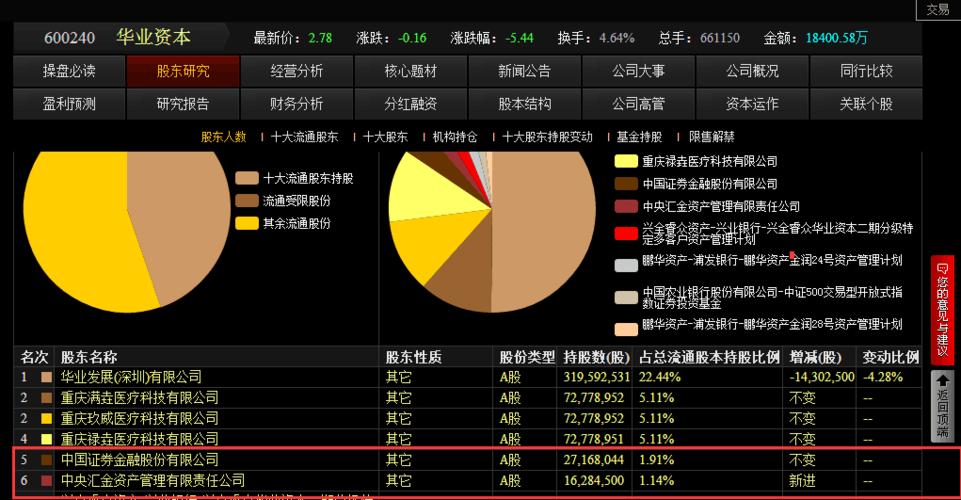Click 股东性质 column header

tap(413, 357)
